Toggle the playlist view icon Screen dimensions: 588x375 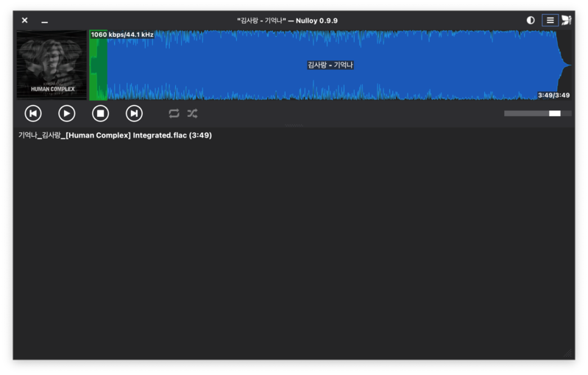(550, 21)
